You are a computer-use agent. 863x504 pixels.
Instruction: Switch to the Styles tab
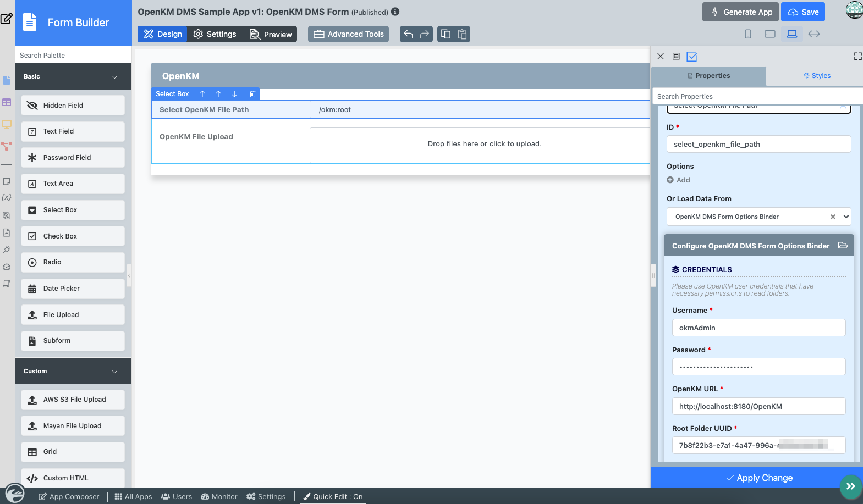[x=817, y=76]
